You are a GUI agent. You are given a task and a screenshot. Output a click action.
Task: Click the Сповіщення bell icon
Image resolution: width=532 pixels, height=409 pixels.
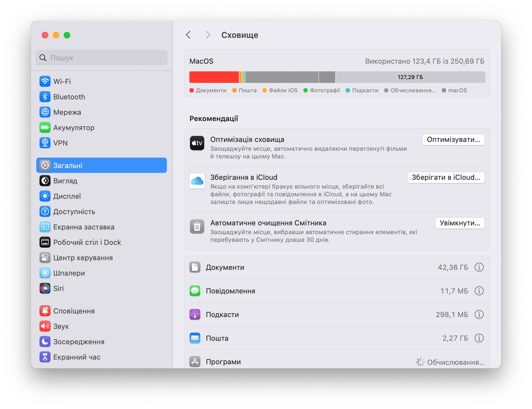(45, 311)
